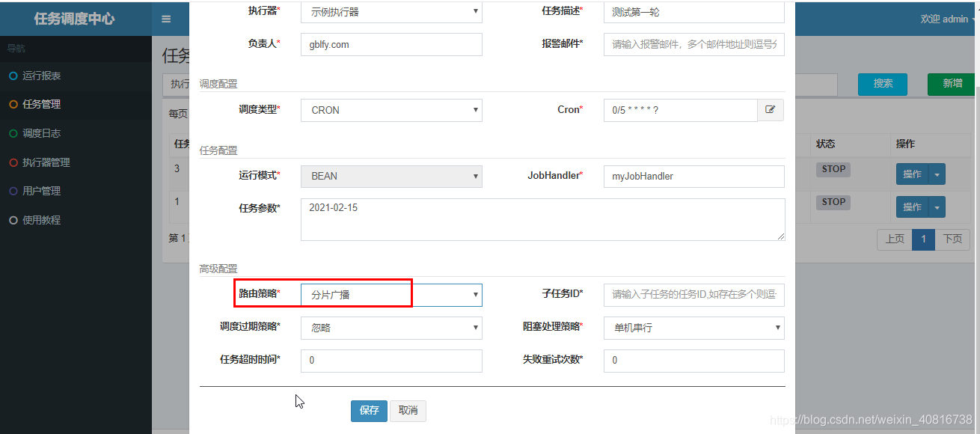The image size is (980, 434).
Task: Focus the 子任务ID field
Action: click(694, 295)
